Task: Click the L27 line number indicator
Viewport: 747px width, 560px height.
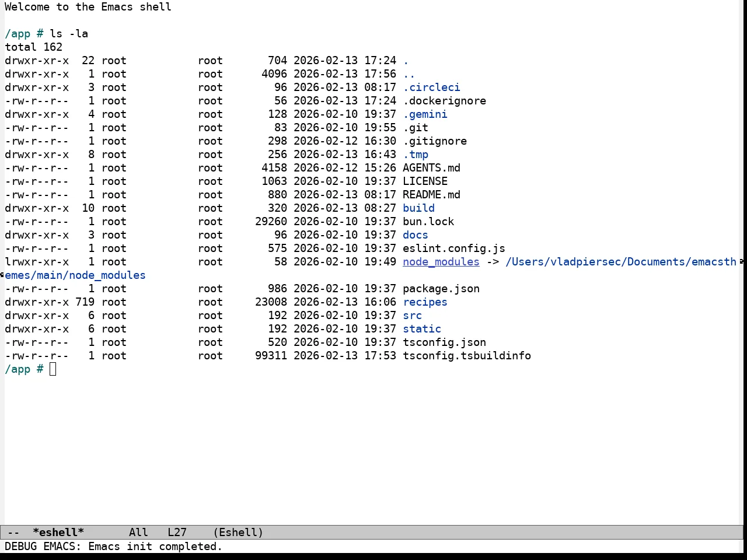Action: tap(177, 533)
